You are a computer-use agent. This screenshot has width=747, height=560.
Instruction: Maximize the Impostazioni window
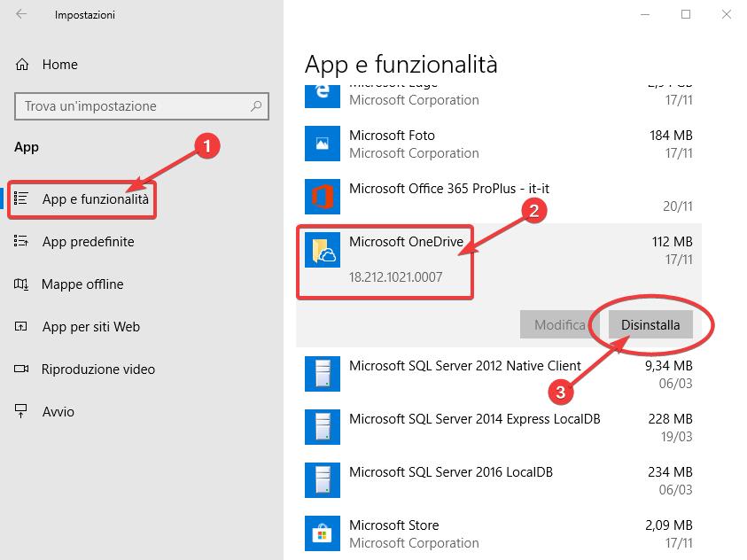pos(686,14)
